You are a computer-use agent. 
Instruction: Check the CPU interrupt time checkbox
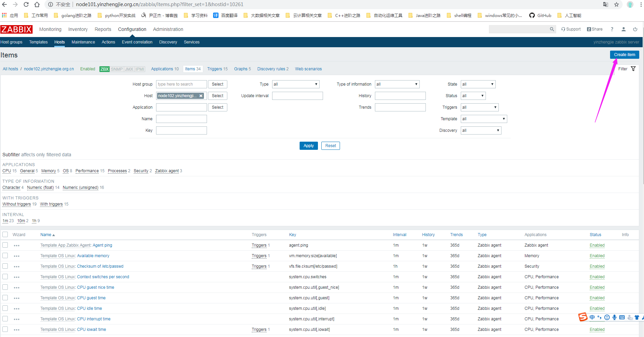5,319
